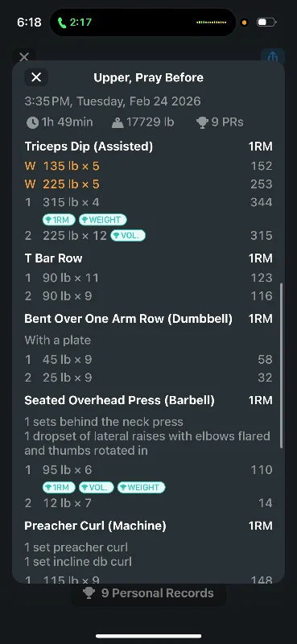Open Bent Over One Arm Row (Dumbbell)
297x644 pixels.
pyautogui.click(x=128, y=319)
